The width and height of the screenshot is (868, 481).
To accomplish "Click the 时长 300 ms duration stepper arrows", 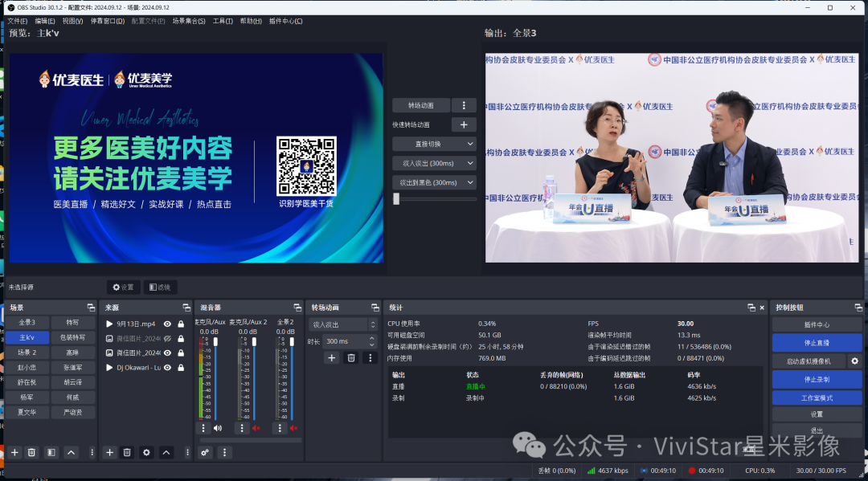I will pyautogui.click(x=371, y=341).
